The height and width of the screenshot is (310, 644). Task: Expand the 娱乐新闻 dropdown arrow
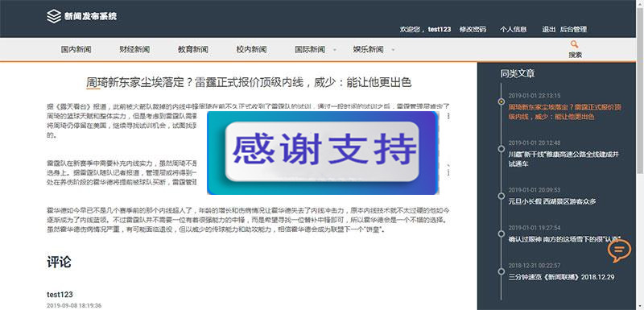[393, 50]
